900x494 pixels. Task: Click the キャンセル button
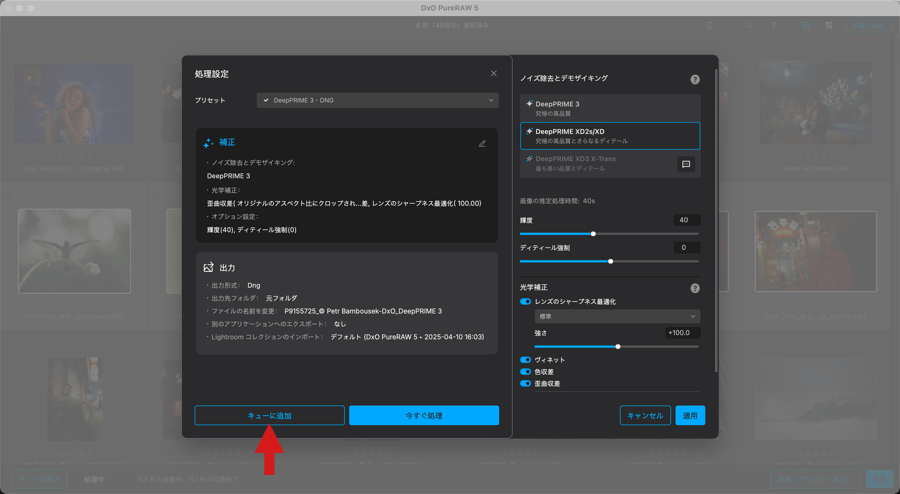645,415
